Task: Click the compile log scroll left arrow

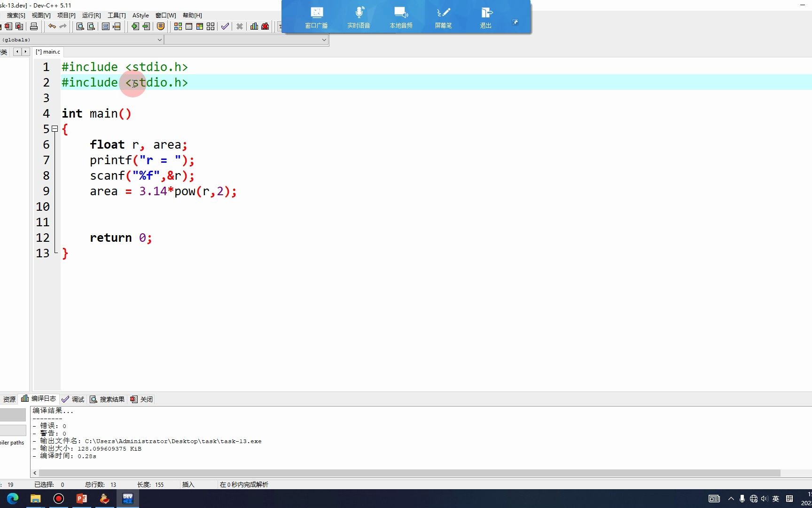Action: (35, 473)
